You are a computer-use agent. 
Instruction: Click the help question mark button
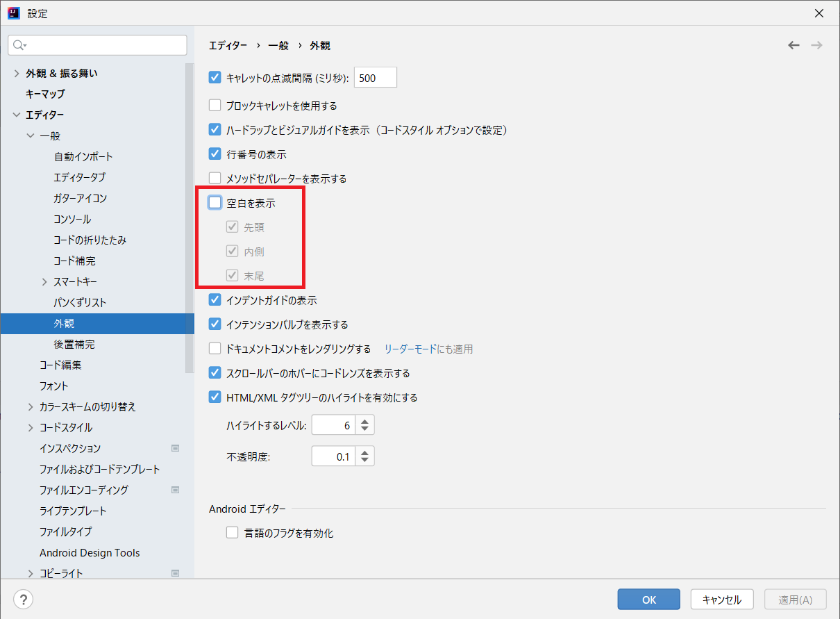(x=23, y=599)
